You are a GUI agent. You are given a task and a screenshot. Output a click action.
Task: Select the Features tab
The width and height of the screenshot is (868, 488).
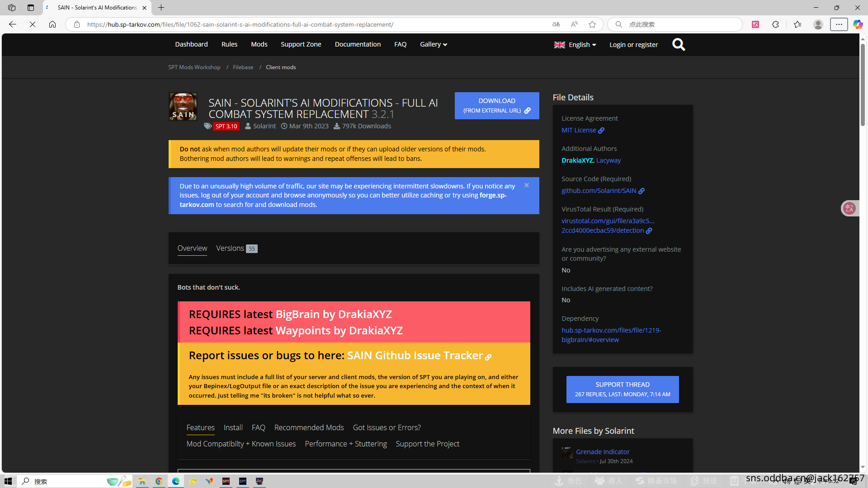tap(200, 427)
